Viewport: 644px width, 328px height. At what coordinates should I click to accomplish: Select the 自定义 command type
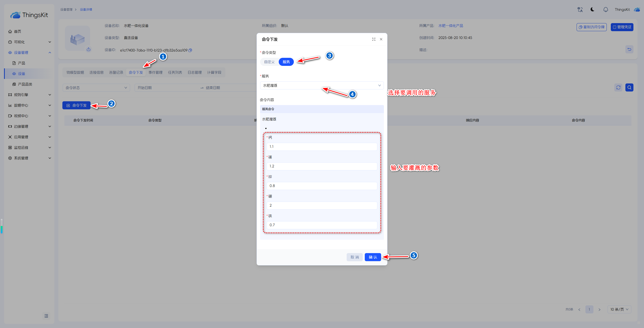coord(269,62)
